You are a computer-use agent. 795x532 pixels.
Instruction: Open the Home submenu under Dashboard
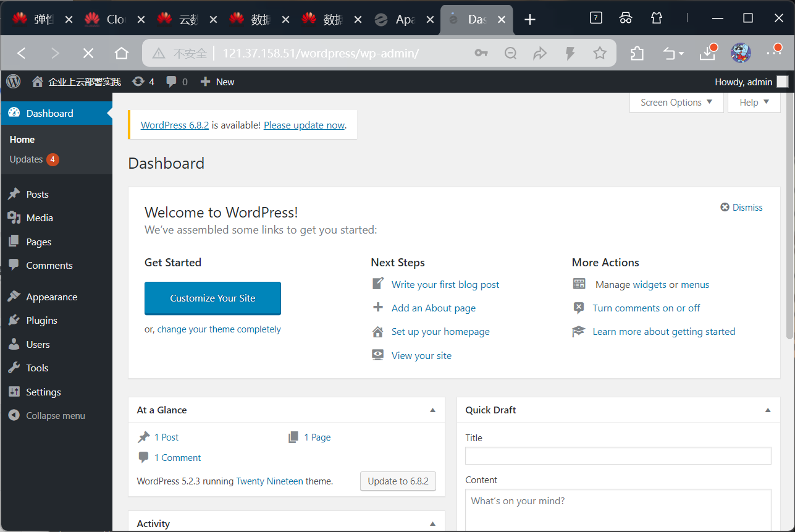(22, 140)
